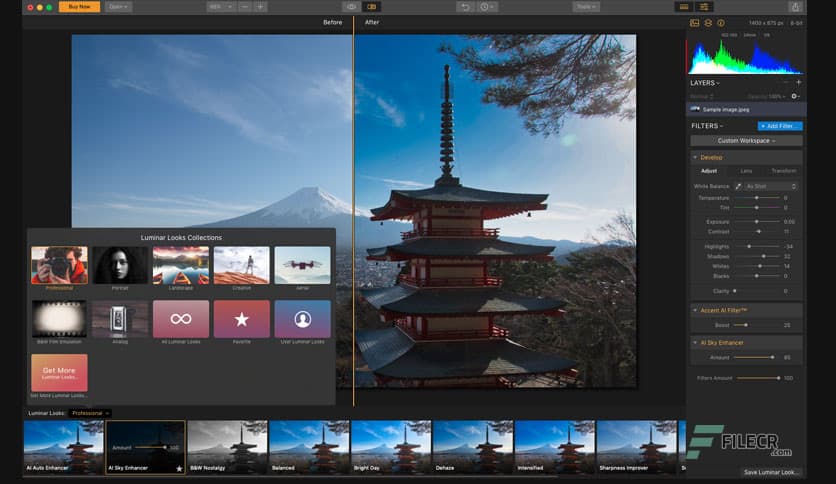
Task: Click the Save Luminar Look button
Action: (771, 472)
